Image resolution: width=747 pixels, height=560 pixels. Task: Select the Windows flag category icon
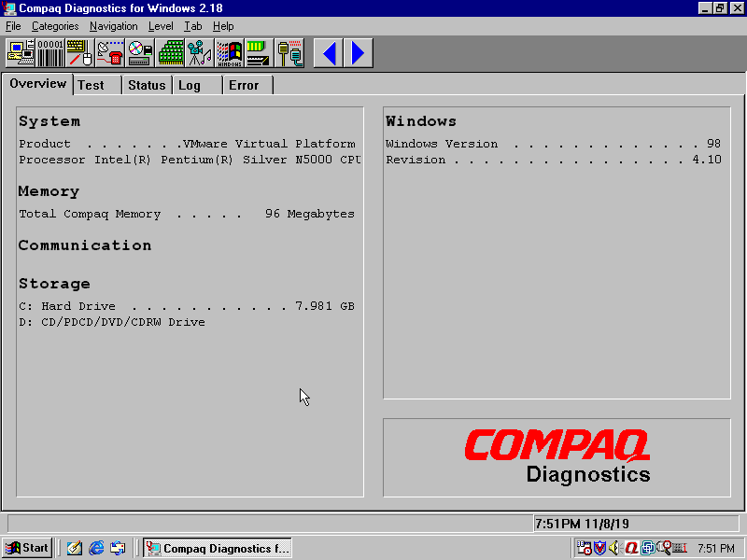point(229,53)
